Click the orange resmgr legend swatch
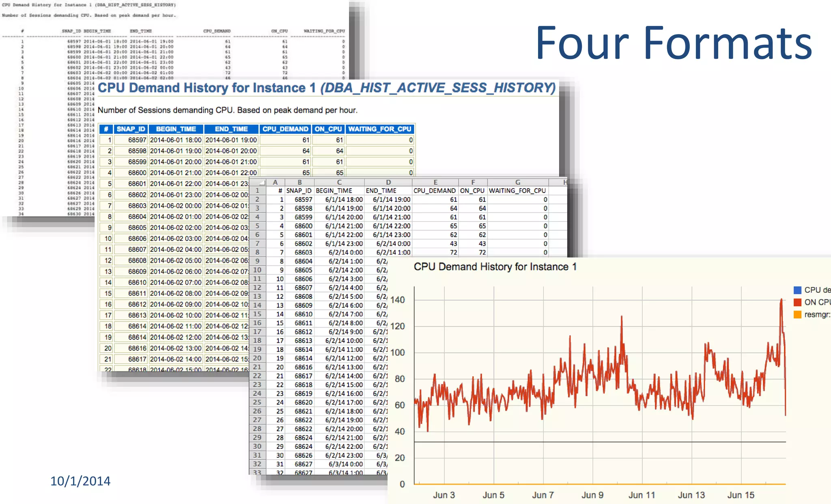Image resolution: width=831 pixels, height=504 pixels. click(797, 315)
